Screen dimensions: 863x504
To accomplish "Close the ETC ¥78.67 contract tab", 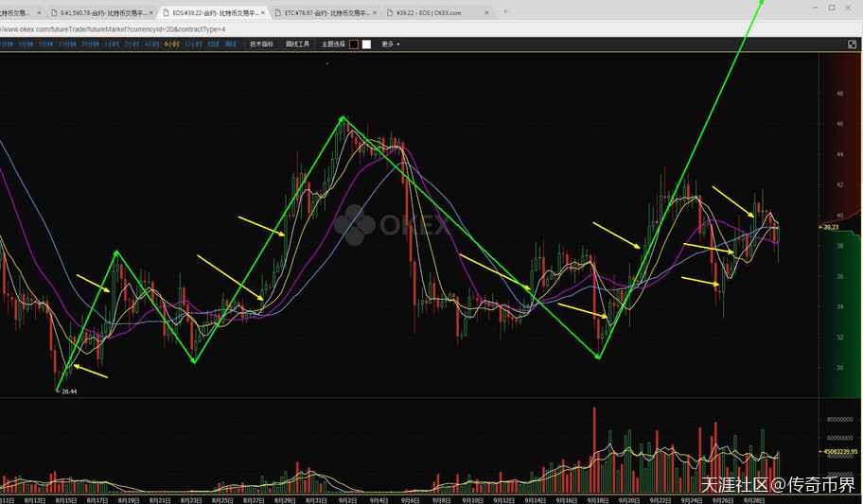I will point(377,13).
